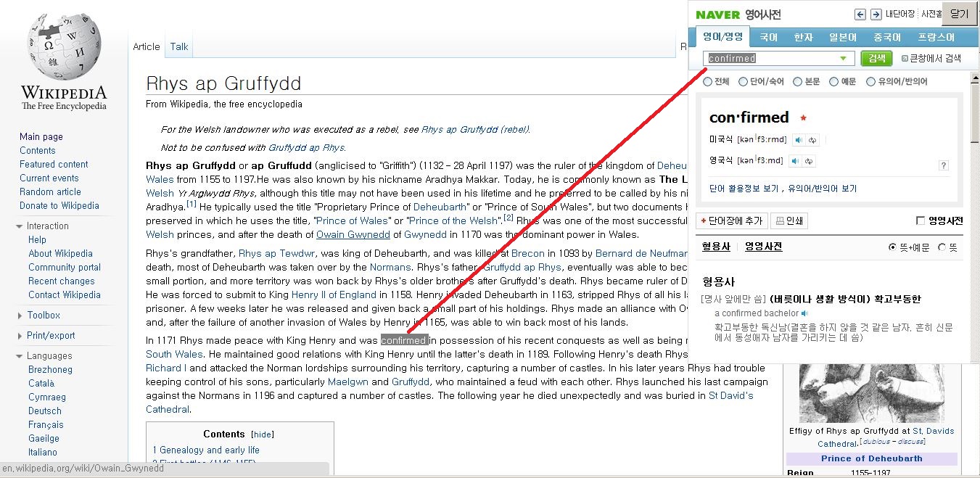This screenshot has height=478, width=980.
Task: Switch language to Cymraeg
Action: 47,397
